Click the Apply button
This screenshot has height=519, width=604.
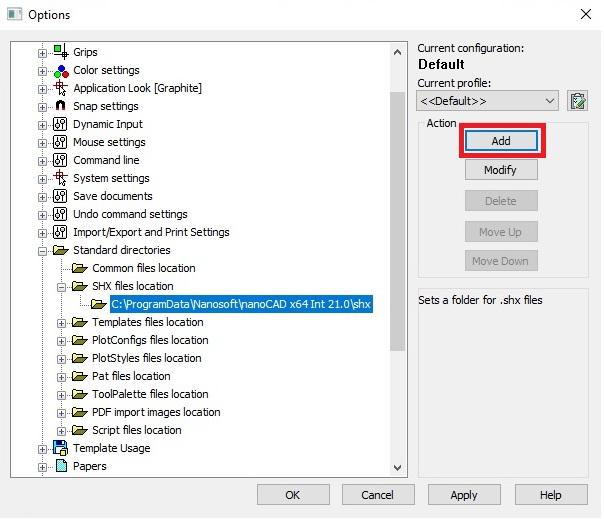click(x=464, y=495)
